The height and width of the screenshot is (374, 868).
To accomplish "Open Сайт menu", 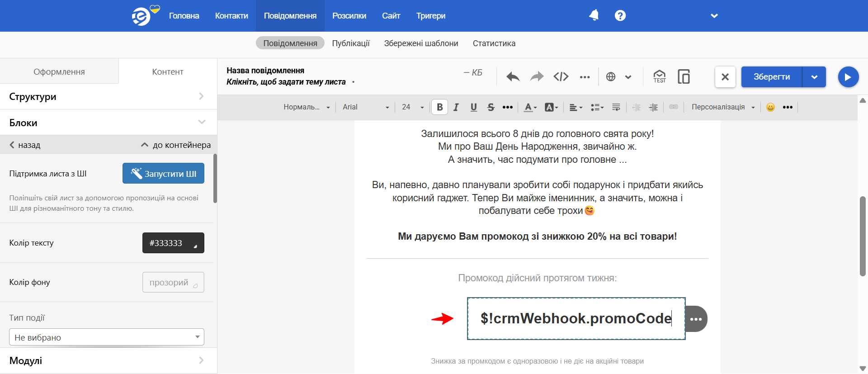I will pyautogui.click(x=391, y=16).
